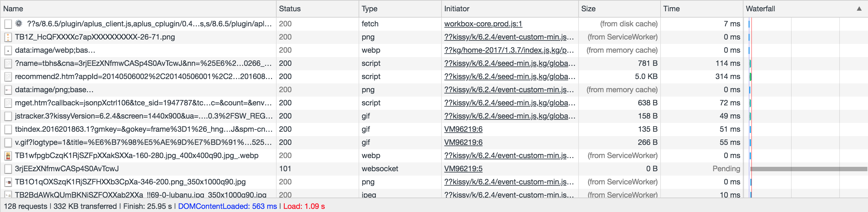Click the gear icon beside the aplus_client.js request
The image size is (868, 212).
[19, 24]
